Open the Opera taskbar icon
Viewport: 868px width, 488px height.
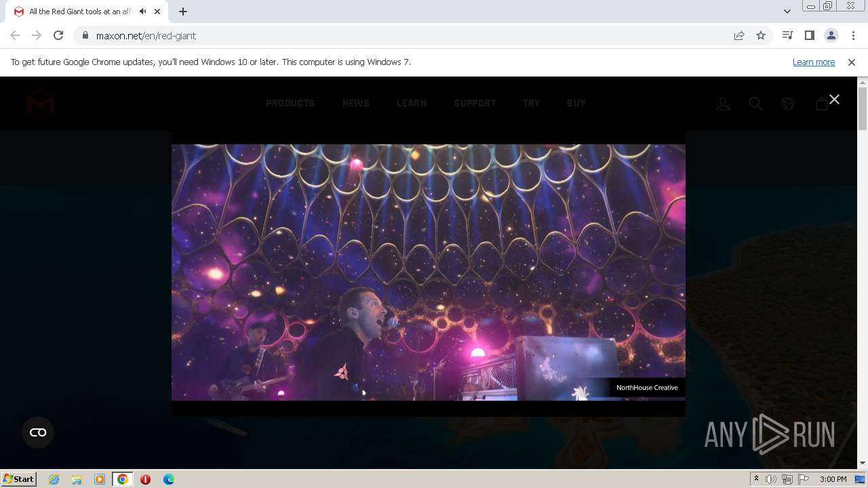point(145,479)
